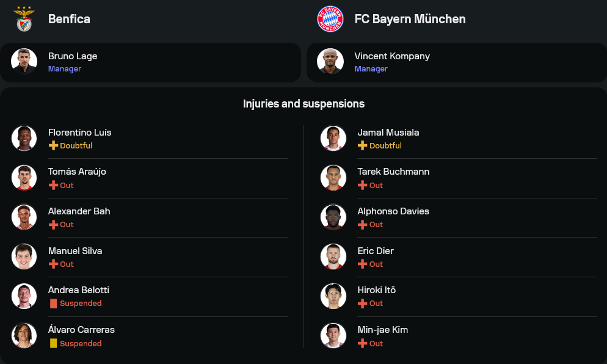Open Hiroki Itō's player page
This screenshot has height=364, width=607.
[x=376, y=290]
